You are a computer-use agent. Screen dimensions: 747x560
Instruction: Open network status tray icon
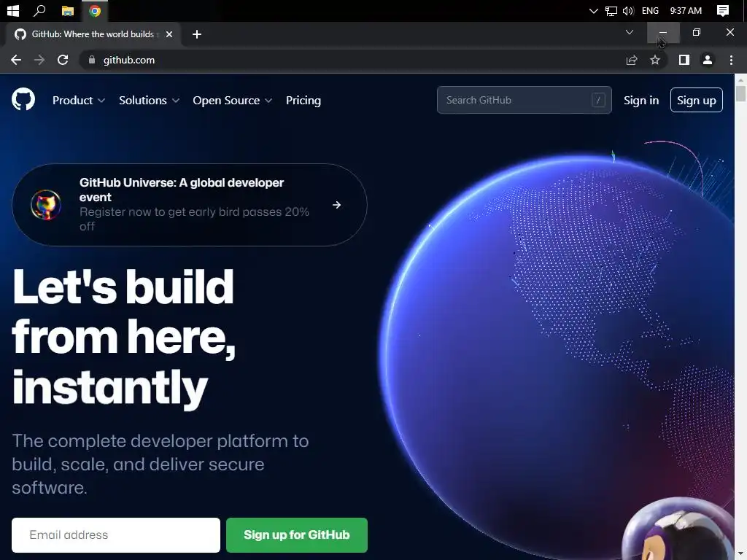pyautogui.click(x=611, y=10)
